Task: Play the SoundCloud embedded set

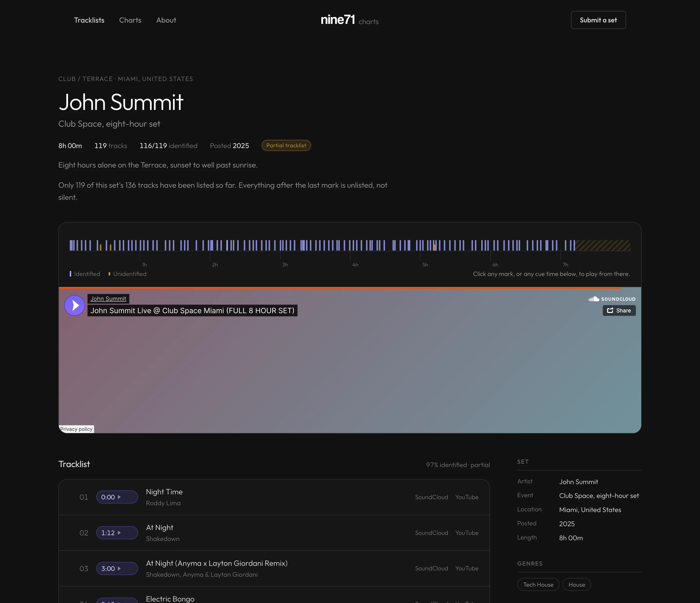Action: (x=75, y=305)
